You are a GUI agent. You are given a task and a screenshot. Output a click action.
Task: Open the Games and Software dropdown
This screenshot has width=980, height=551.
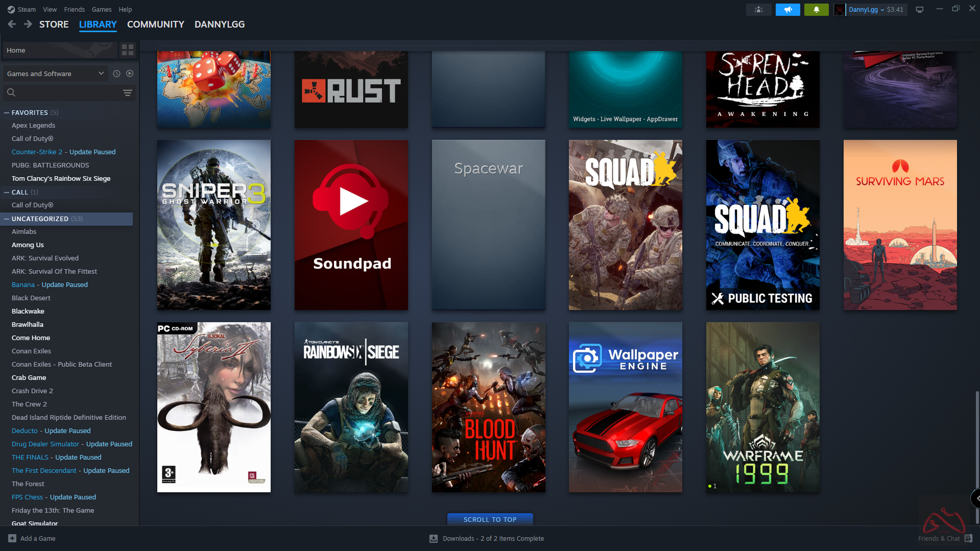pyautogui.click(x=55, y=74)
